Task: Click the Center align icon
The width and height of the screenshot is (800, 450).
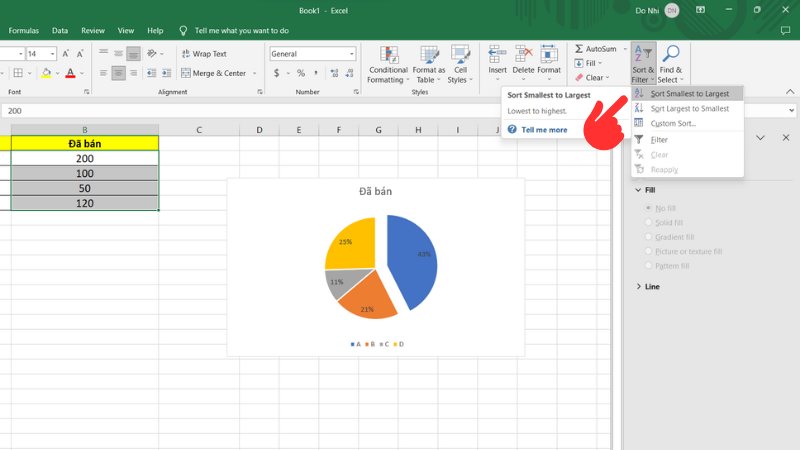Action: point(118,73)
